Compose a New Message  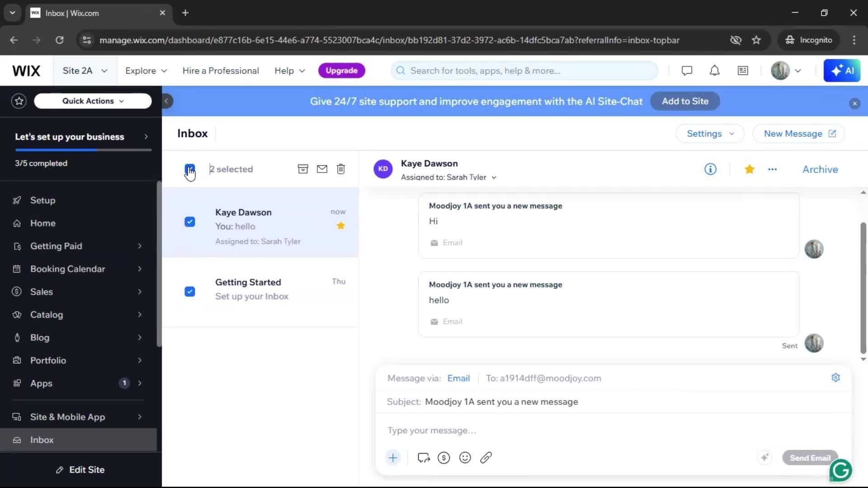[x=799, y=133]
